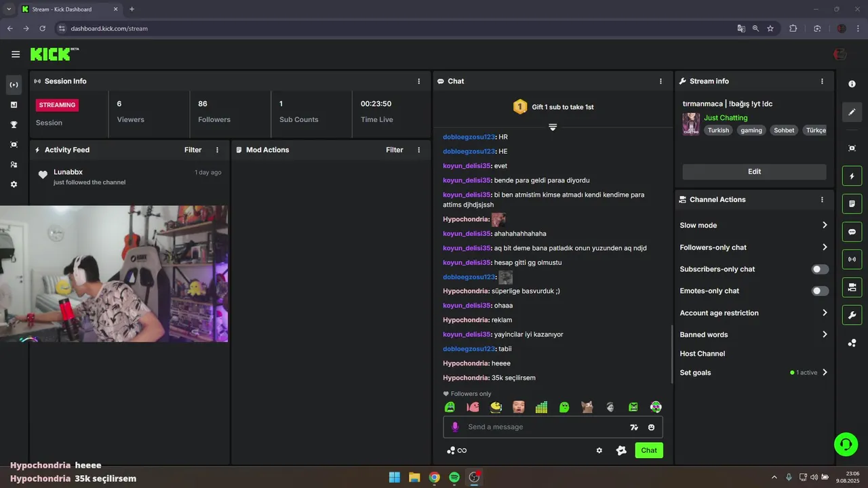Click the stream preview video thumbnail
The image size is (868, 488).
tap(114, 274)
